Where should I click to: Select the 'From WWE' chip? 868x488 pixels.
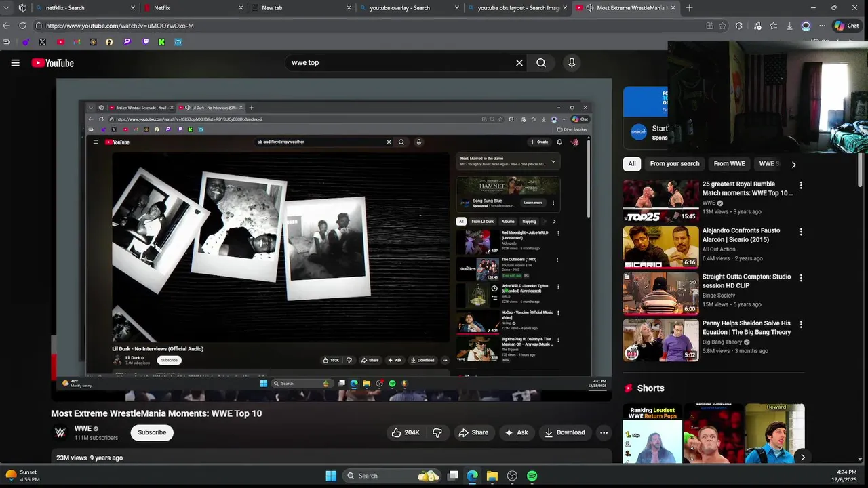click(x=730, y=164)
